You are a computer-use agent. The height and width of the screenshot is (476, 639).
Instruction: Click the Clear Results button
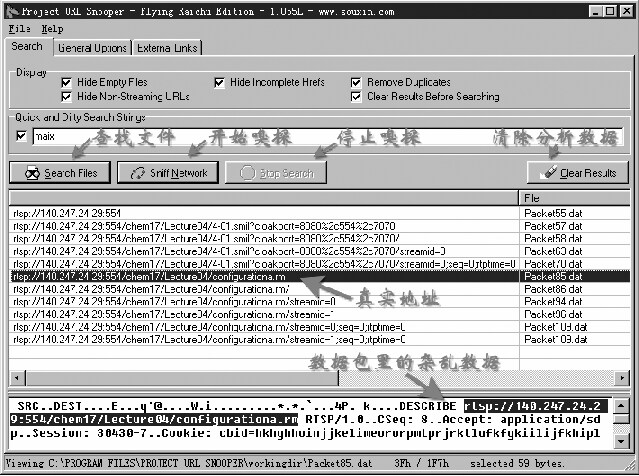[x=577, y=173]
